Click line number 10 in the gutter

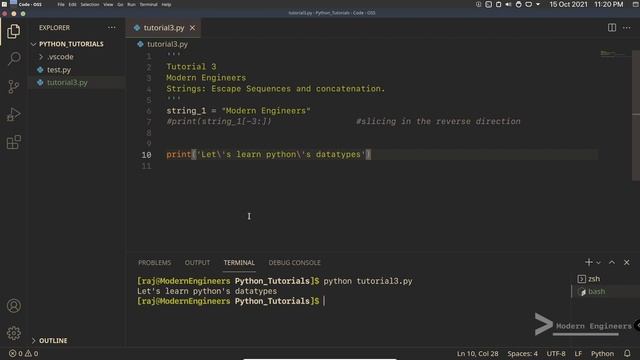146,155
